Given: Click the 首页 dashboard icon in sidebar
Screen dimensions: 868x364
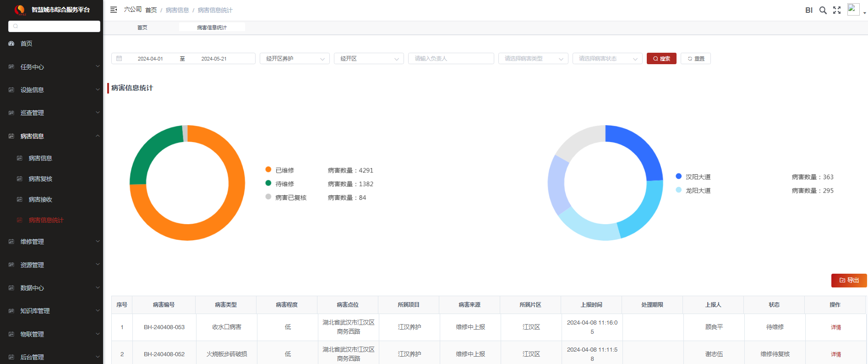Looking at the screenshot, I should [x=11, y=44].
